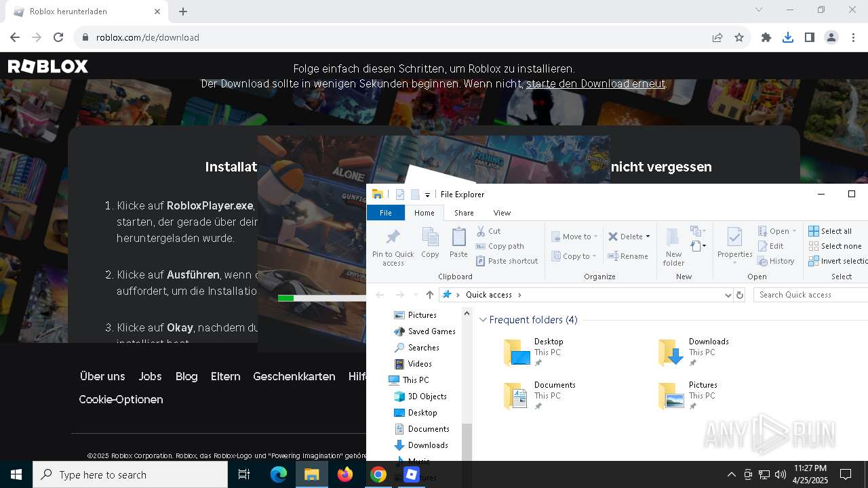
Task: Click the Rename command
Action: point(628,256)
